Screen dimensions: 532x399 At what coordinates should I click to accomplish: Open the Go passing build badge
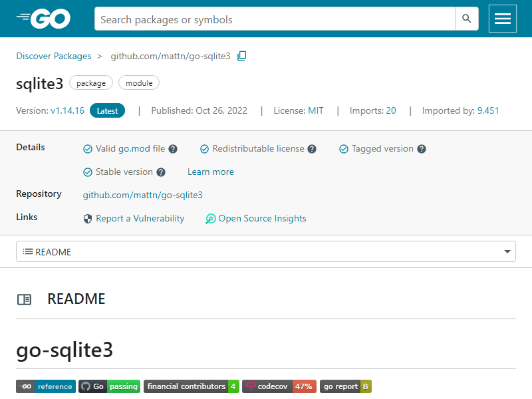coord(109,386)
